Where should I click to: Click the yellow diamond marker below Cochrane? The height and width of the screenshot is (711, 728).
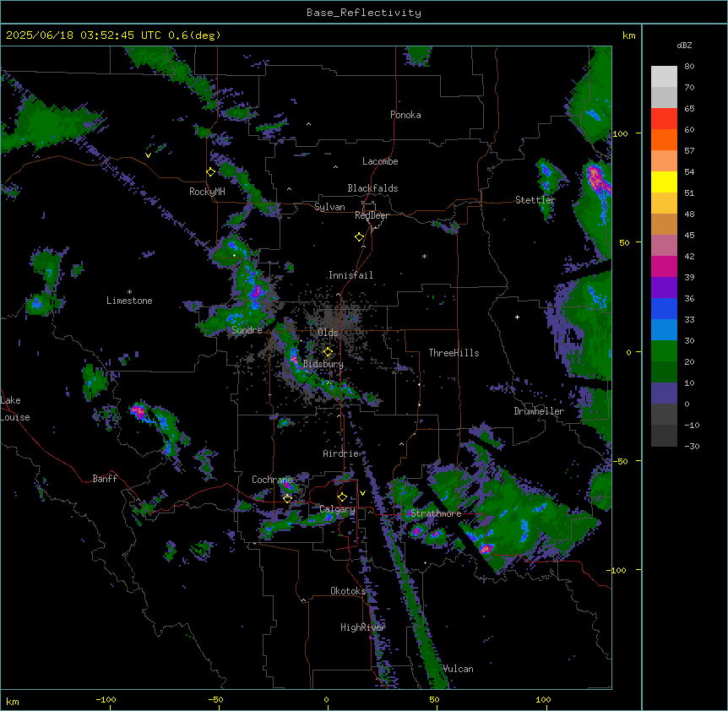287,498
